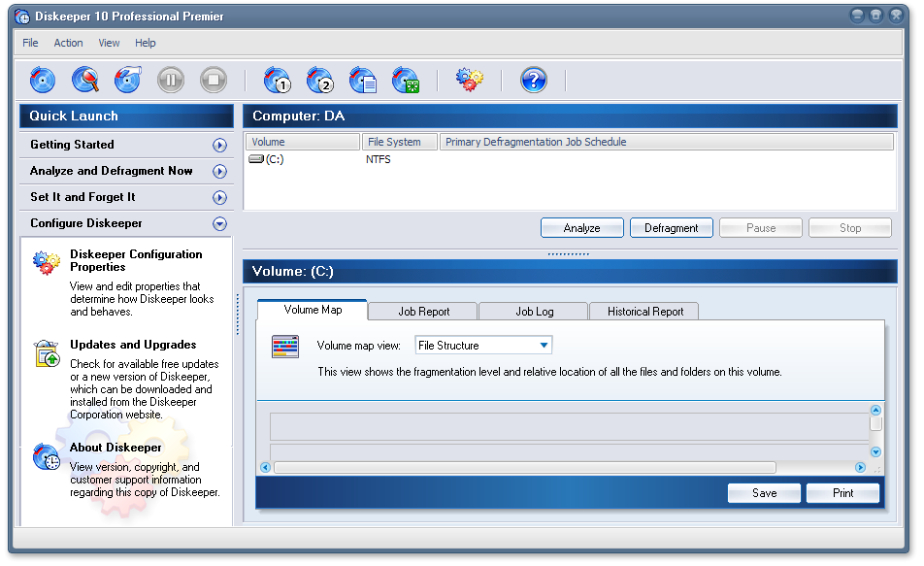Click the Diskeeper title bar app icon
The width and height of the screenshot is (924, 566).
click(22, 17)
